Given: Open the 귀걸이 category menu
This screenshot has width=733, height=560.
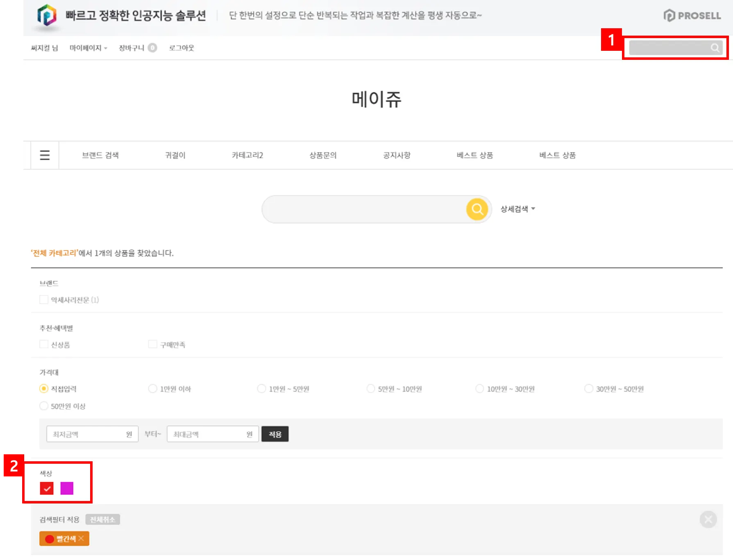Looking at the screenshot, I should coord(175,155).
